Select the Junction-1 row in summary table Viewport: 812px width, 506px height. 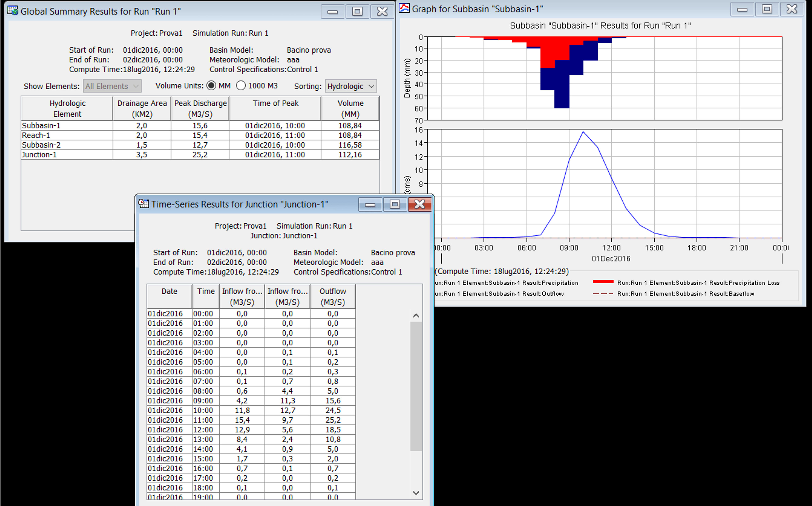(200, 155)
